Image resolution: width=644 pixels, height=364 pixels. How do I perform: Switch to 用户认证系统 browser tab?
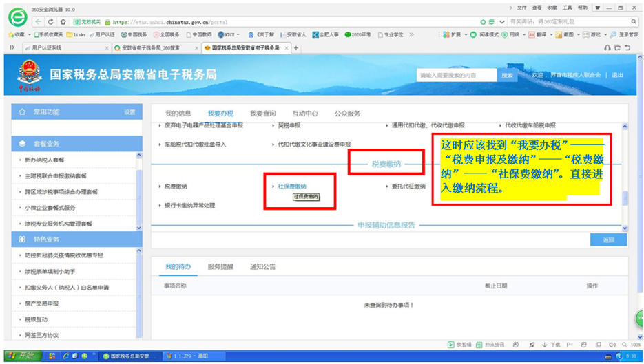pyautogui.click(x=65, y=48)
